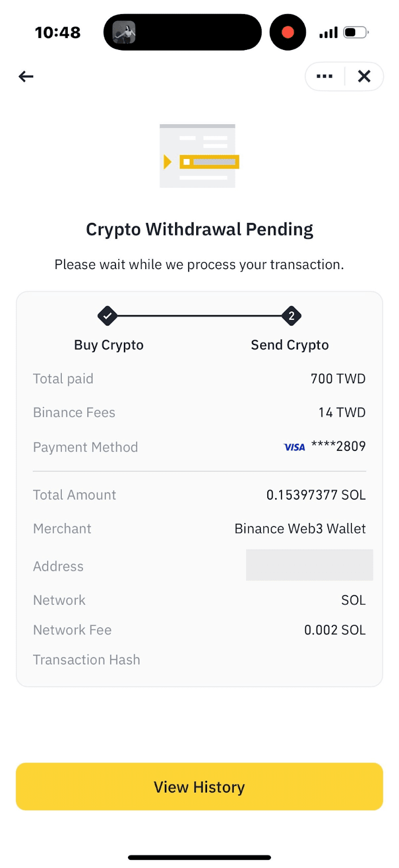Tap the Binance Web3 Wallet merchant name
399x868 pixels.
point(300,528)
